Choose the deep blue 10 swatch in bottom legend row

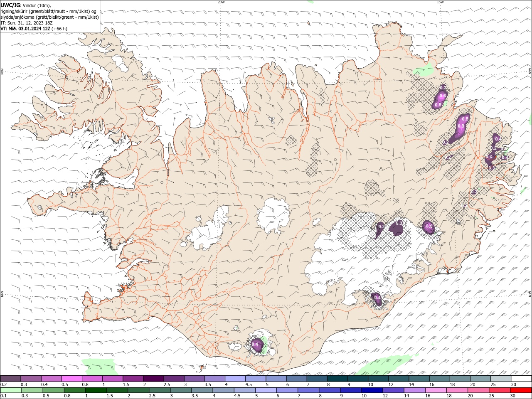pyautogui.click(x=372, y=390)
